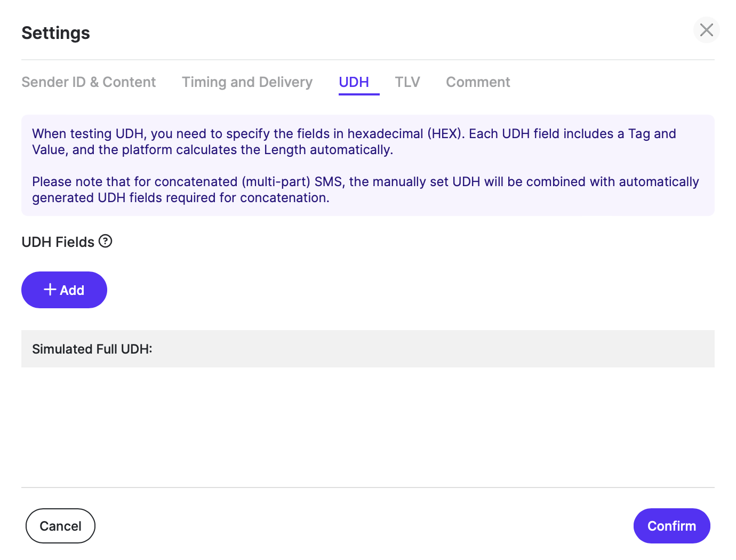Close the Settings dialog with the X icon

click(706, 30)
